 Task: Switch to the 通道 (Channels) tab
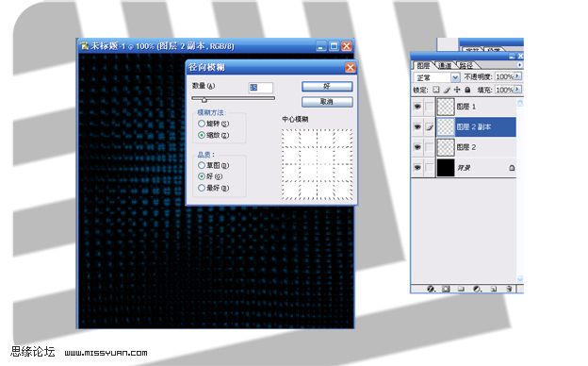pyautogui.click(x=445, y=66)
